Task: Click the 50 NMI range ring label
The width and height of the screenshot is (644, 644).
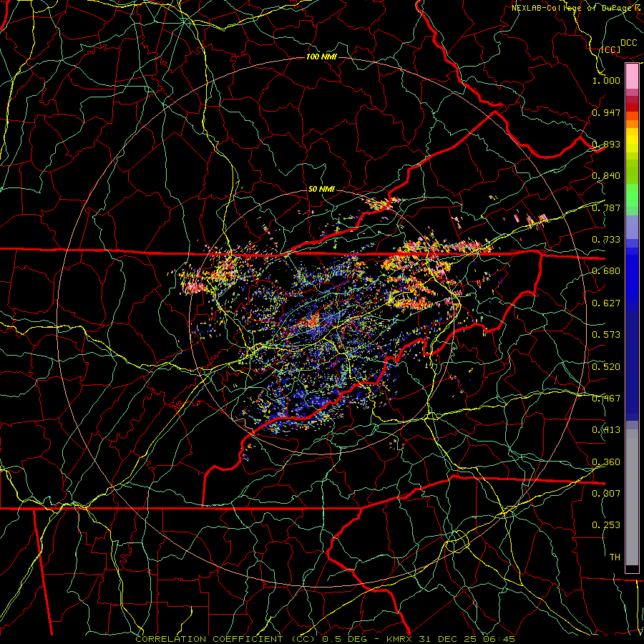Action: pyautogui.click(x=321, y=189)
